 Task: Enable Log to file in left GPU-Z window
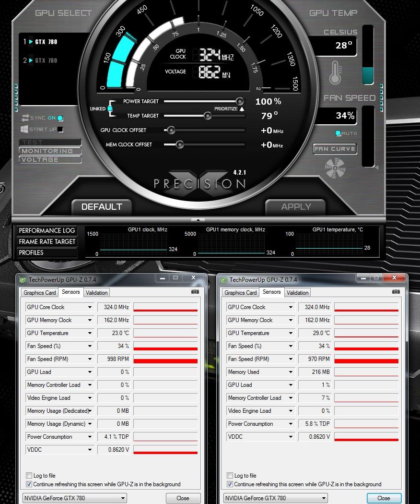(29, 475)
